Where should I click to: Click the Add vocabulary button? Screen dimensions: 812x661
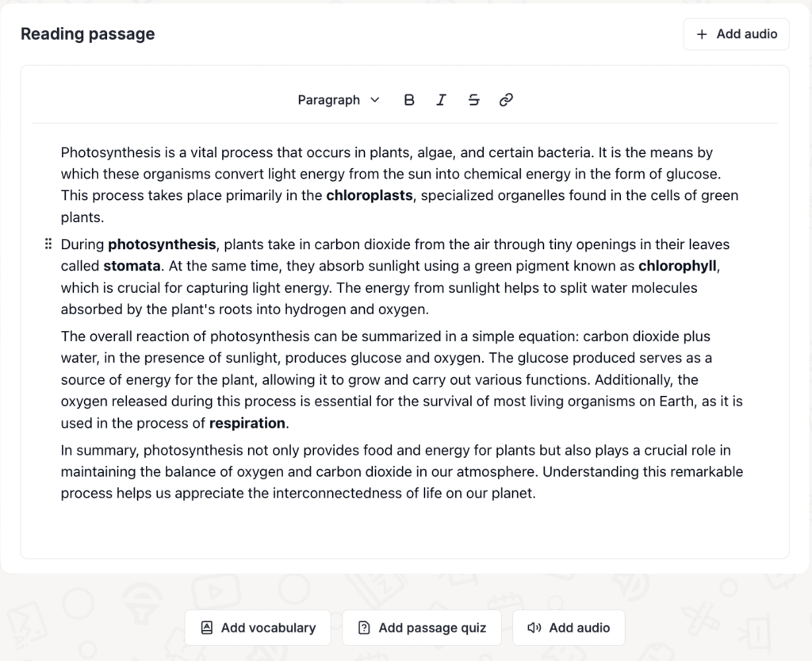pos(258,628)
